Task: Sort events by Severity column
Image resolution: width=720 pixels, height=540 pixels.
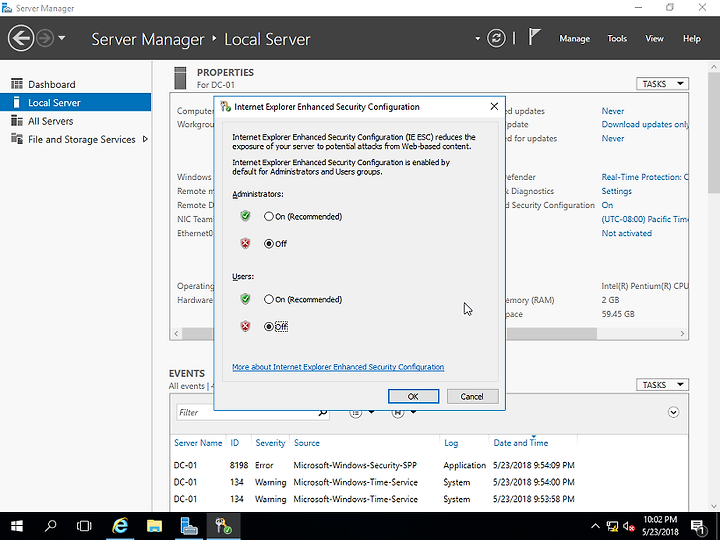Action: [270, 443]
